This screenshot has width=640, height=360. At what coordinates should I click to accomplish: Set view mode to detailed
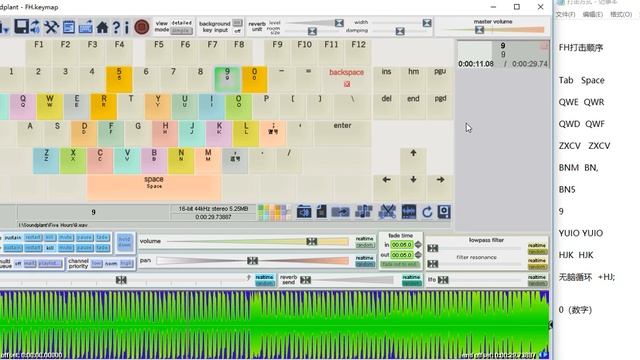point(182,23)
